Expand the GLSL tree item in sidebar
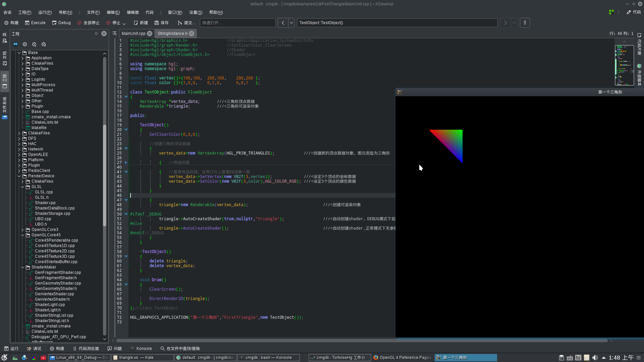 tap(22, 186)
